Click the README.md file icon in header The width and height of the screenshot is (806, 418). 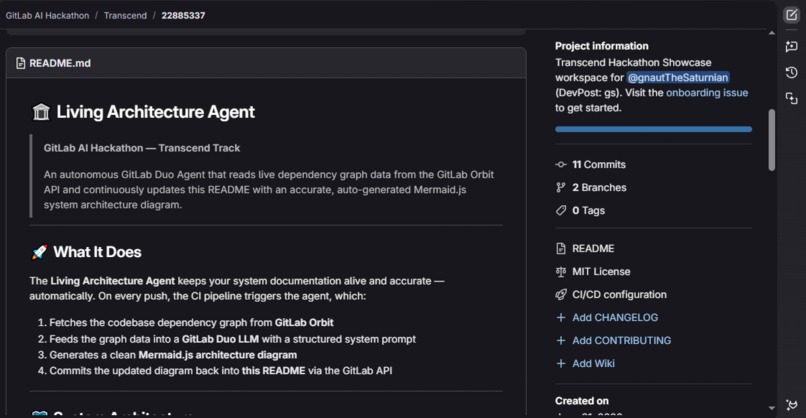21,63
